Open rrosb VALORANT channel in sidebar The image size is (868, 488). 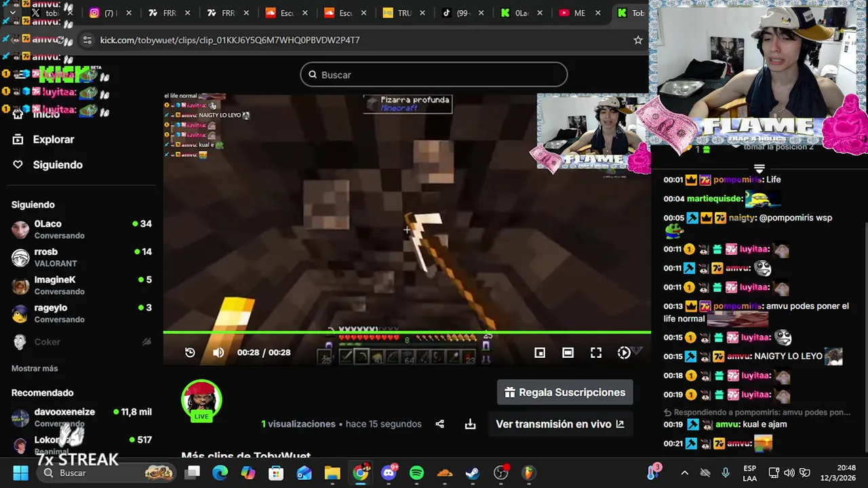(x=81, y=257)
